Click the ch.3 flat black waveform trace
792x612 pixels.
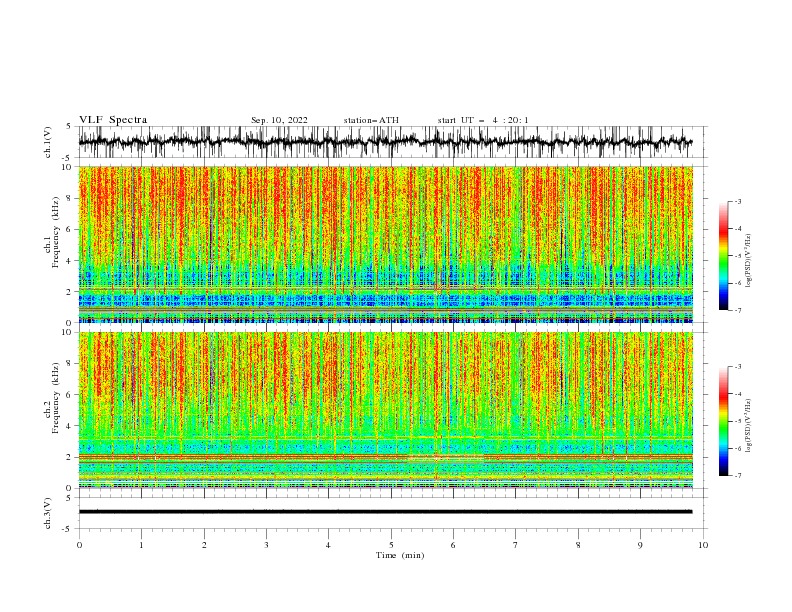pos(386,512)
